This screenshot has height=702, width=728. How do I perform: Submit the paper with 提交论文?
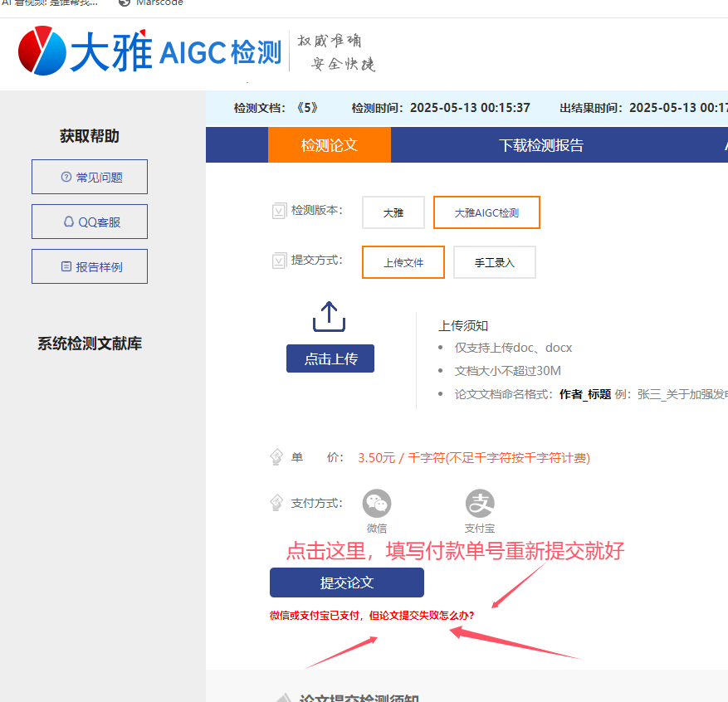(x=347, y=583)
